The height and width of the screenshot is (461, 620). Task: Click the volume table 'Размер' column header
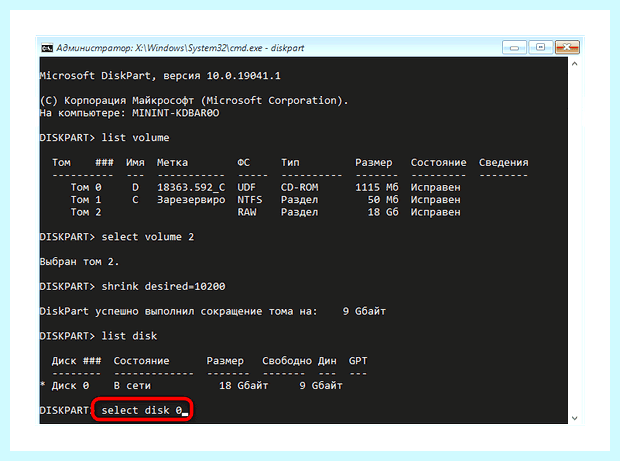pos(374,162)
